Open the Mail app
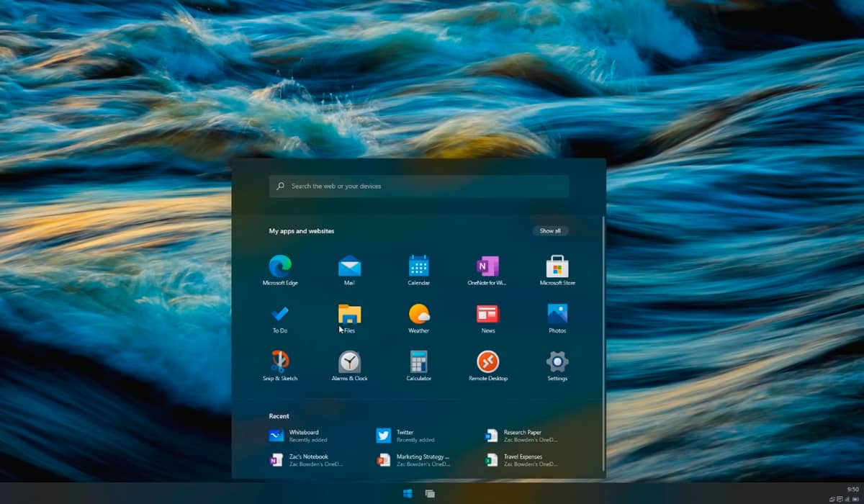The image size is (864, 504). (x=348, y=266)
